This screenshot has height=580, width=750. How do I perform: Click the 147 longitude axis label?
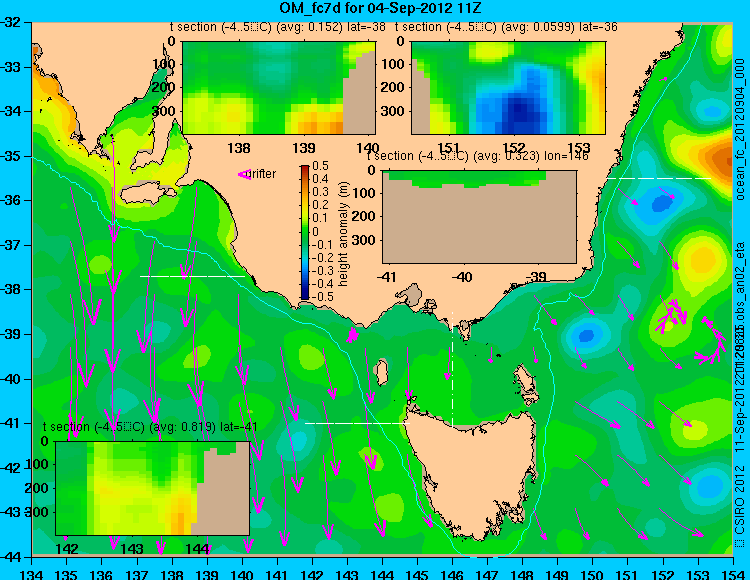(x=487, y=574)
